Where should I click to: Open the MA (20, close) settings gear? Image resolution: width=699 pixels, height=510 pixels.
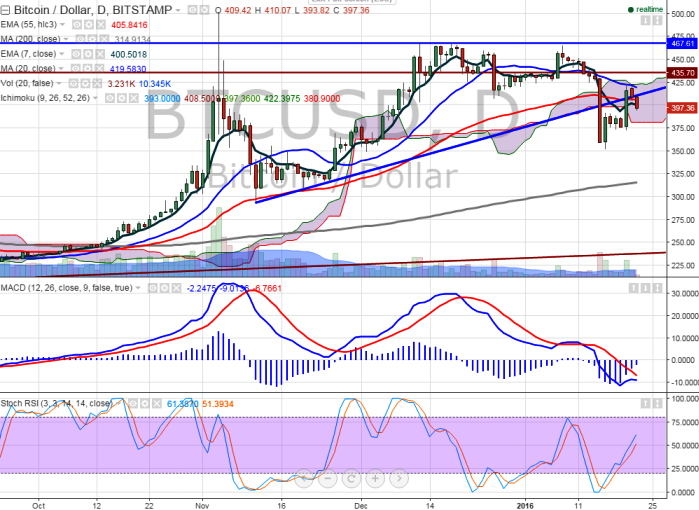87,69
